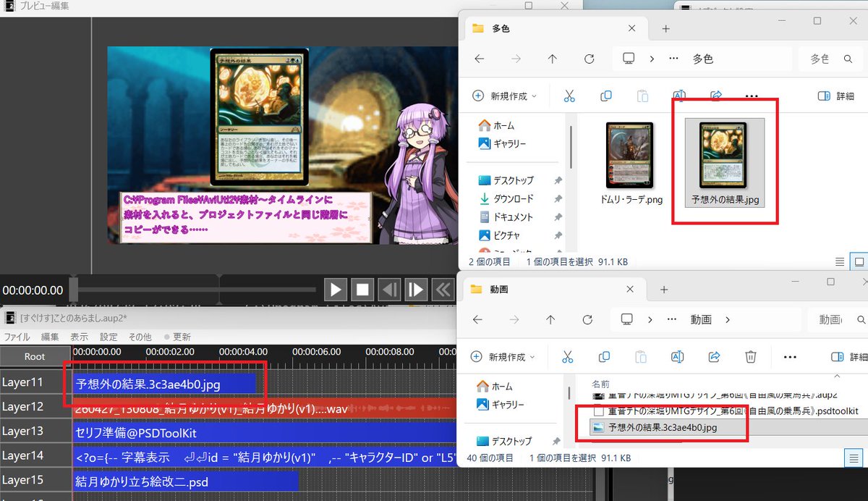Jump to start with double-arrow button
This screenshot has width=868, height=501.
point(442,290)
